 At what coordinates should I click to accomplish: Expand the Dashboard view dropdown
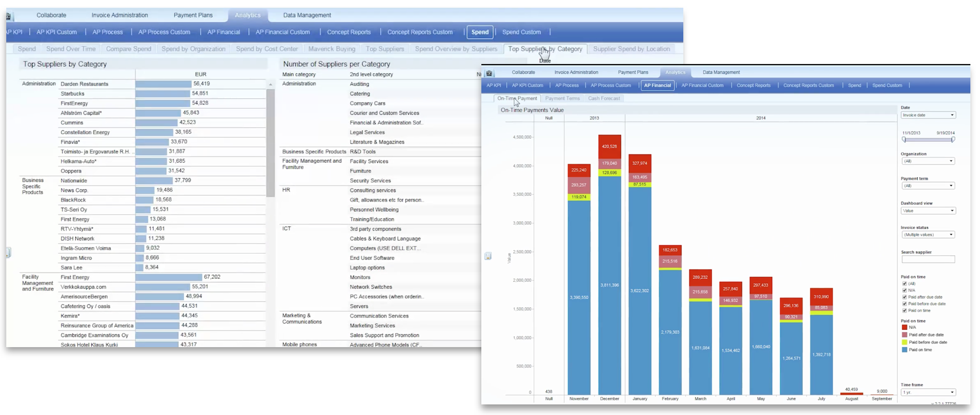click(x=928, y=211)
